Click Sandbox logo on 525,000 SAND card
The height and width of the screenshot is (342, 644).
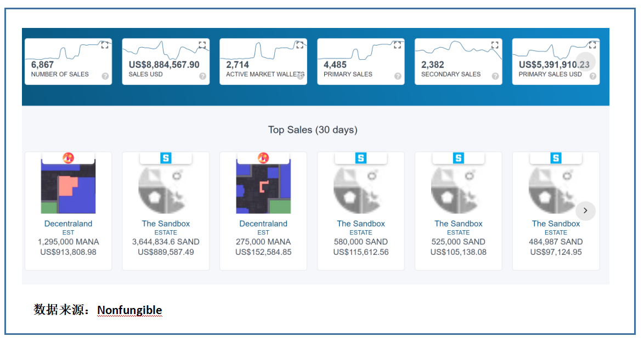tap(459, 158)
